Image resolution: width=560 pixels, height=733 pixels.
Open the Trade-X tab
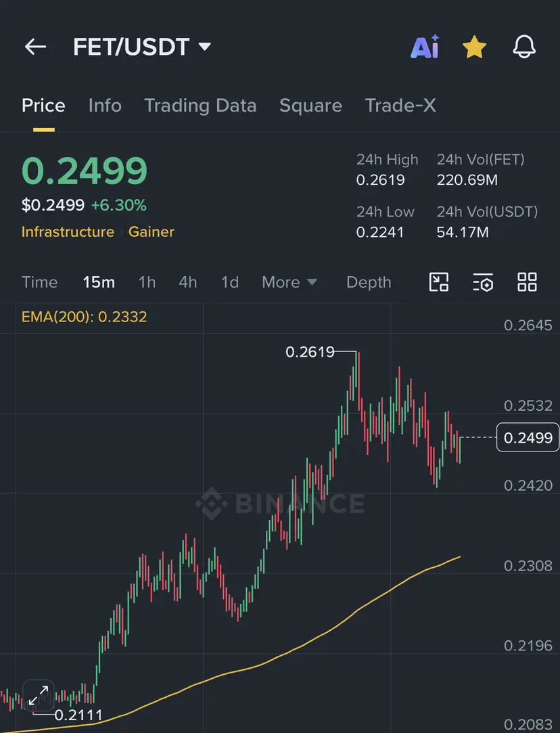click(400, 106)
